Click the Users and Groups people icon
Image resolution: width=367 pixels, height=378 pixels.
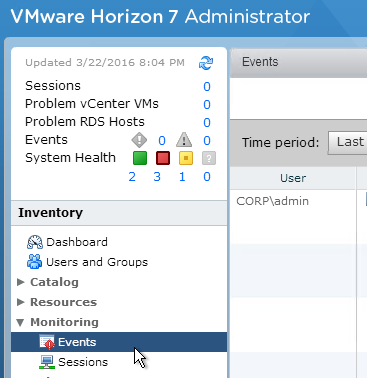pos(35,262)
